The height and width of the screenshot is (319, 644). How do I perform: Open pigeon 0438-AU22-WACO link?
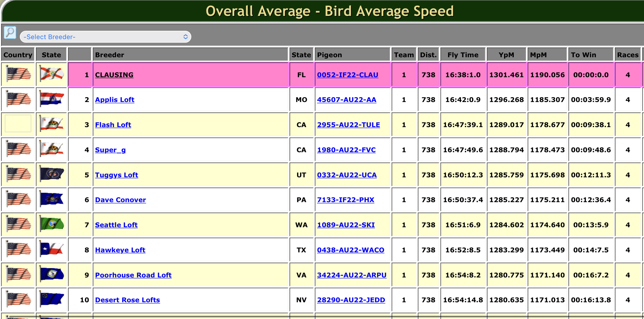pos(350,250)
